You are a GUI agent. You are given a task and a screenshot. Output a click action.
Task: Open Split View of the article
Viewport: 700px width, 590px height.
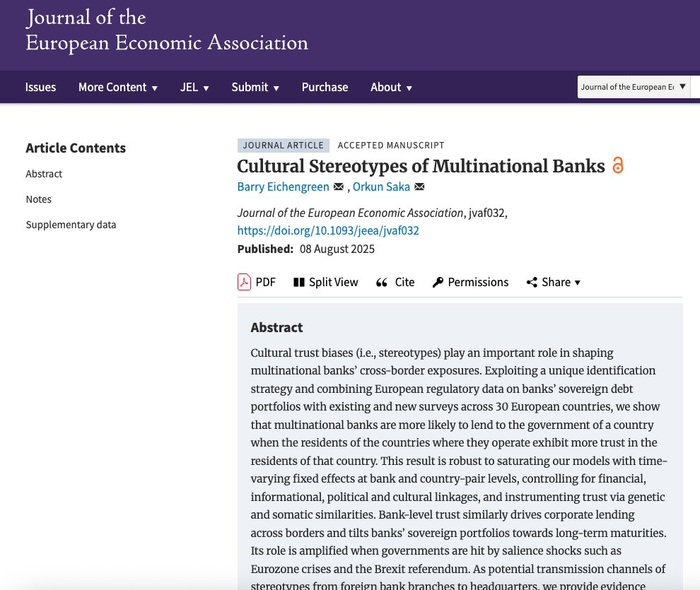326,283
